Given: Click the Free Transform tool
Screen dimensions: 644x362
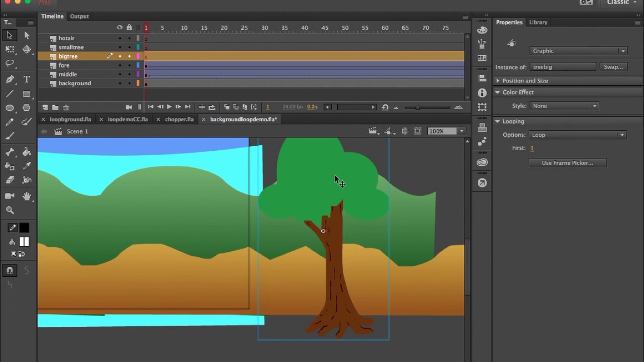Looking at the screenshot, I should pos(10,49).
